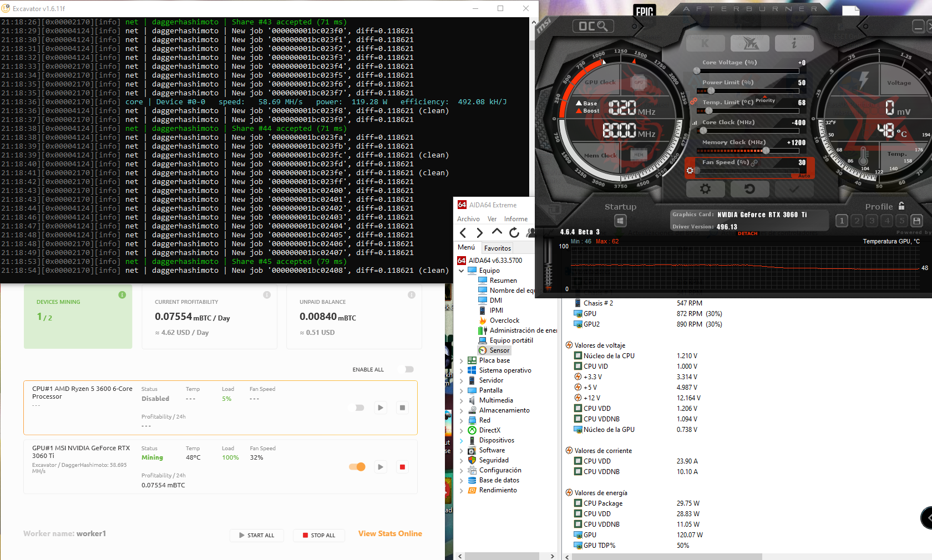Switch to AIDA64 Menú tab
Viewport: 932px width, 560px height.
tap(466, 247)
